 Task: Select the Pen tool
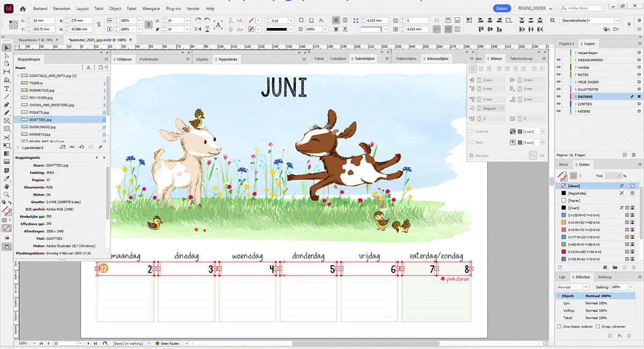click(x=7, y=105)
